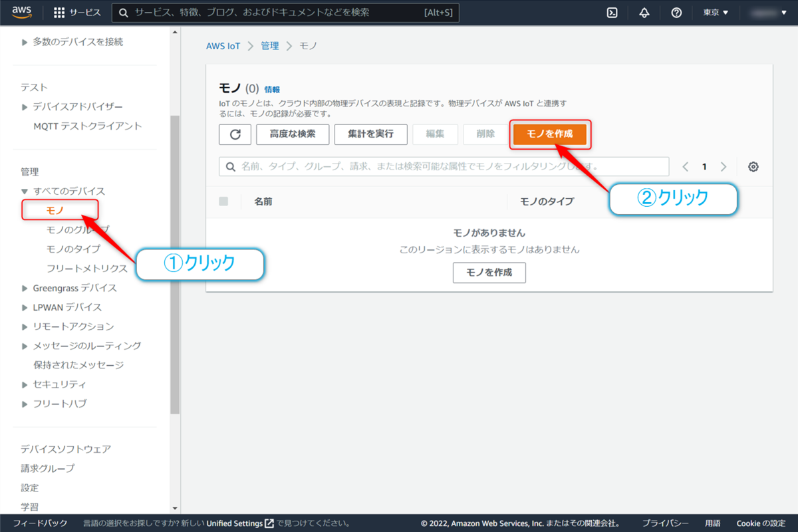Open the help question mark icon

point(676,13)
